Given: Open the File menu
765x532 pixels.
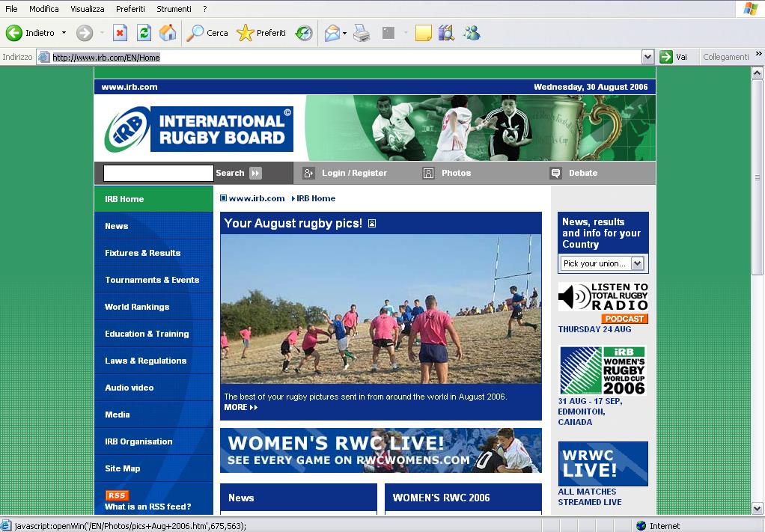Looking at the screenshot, I should (11, 9).
